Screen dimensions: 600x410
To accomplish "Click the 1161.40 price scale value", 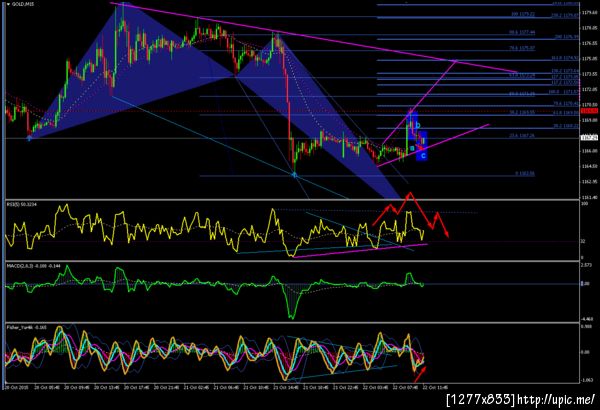I will [x=589, y=197].
